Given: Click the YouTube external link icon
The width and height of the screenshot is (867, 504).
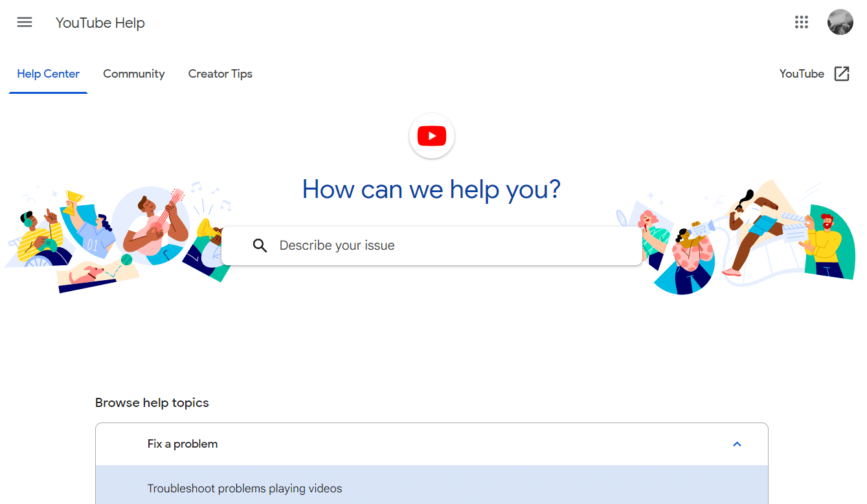Looking at the screenshot, I should [x=842, y=74].
